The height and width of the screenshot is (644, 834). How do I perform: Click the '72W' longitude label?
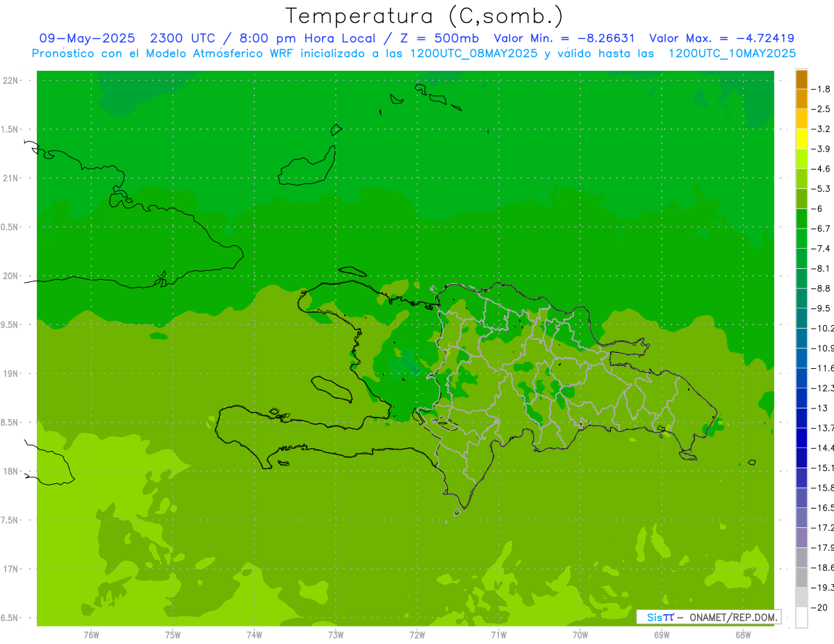click(417, 635)
